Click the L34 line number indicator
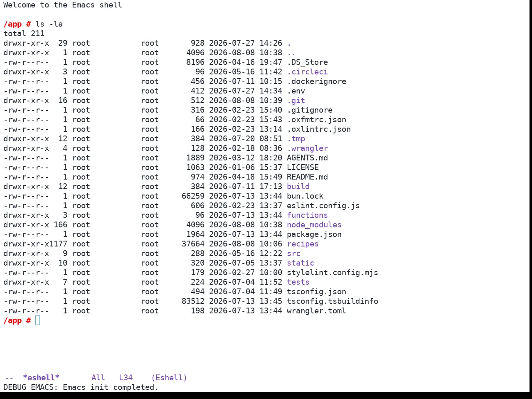532x399 pixels. (x=126, y=378)
